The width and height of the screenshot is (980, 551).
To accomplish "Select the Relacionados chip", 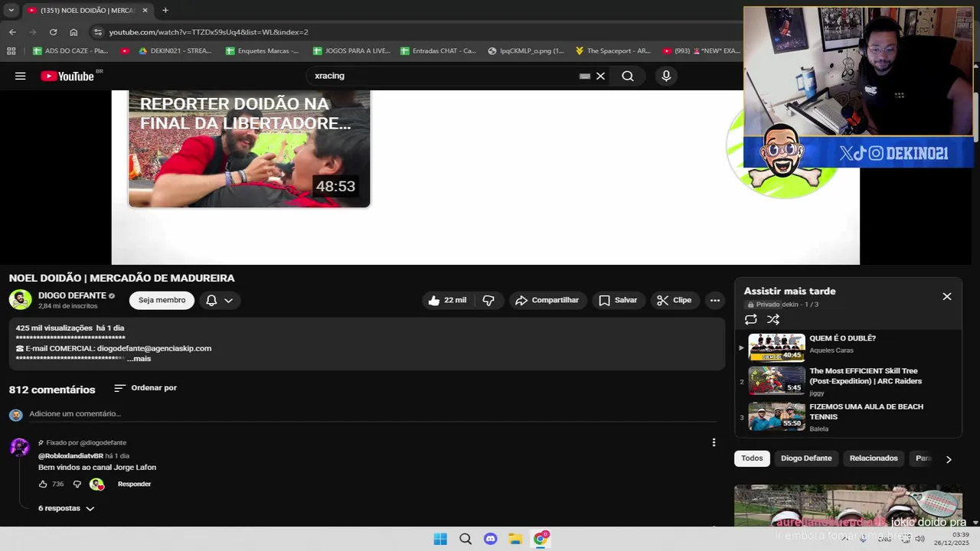I will pos(874,458).
